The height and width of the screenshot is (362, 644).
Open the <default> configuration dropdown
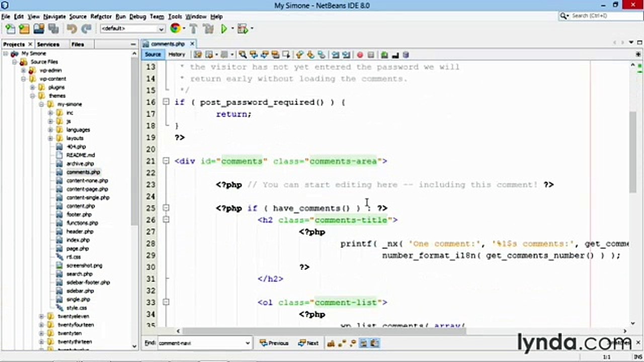pyautogui.click(x=133, y=29)
